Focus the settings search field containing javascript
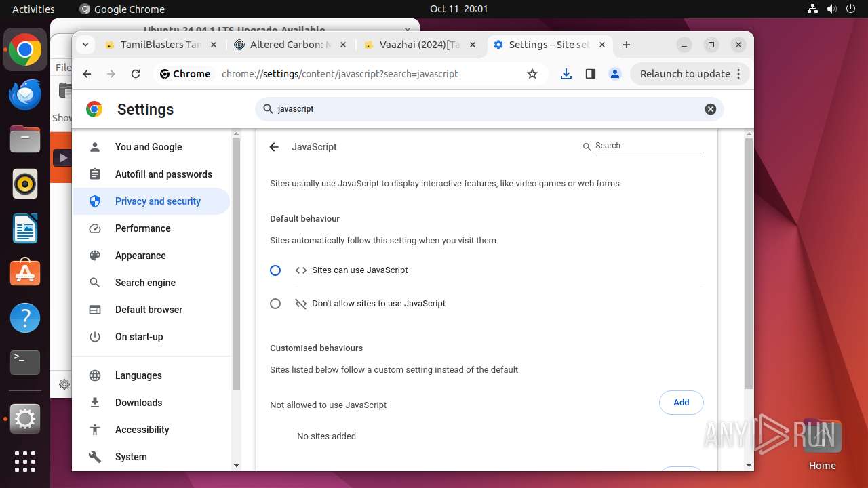The image size is (868, 488). [488, 109]
